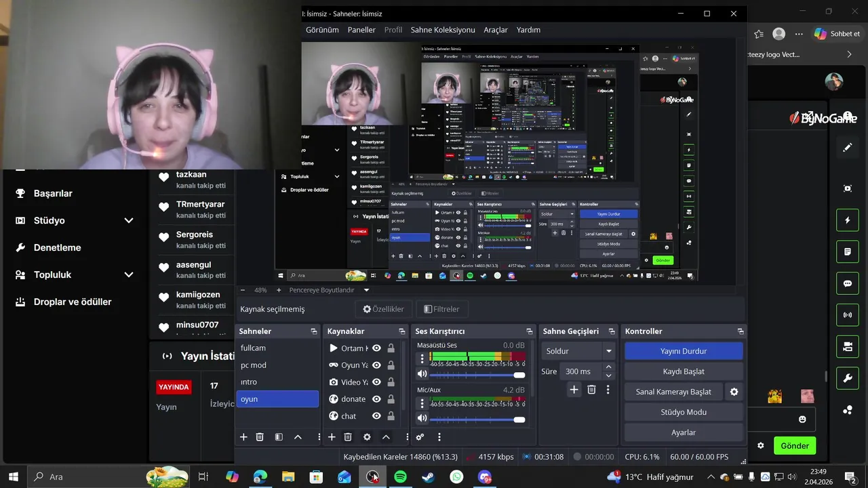The width and height of the screenshot is (868, 488).
Task: Undock the Ses Karıştırıcı panel
Action: click(x=529, y=331)
